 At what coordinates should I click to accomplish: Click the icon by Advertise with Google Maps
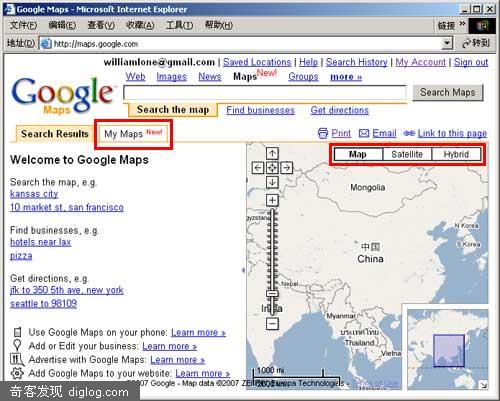(17, 359)
